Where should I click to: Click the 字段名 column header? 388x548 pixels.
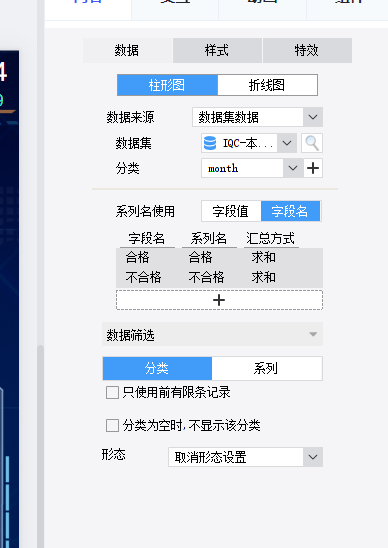point(146,239)
